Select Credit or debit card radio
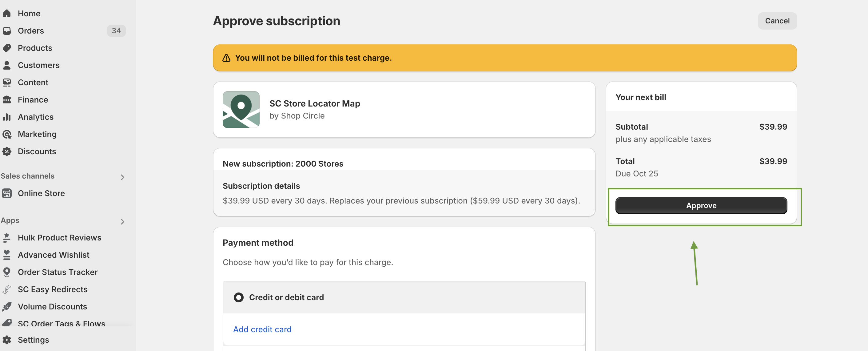This screenshot has width=868, height=351. pyautogui.click(x=238, y=297)
